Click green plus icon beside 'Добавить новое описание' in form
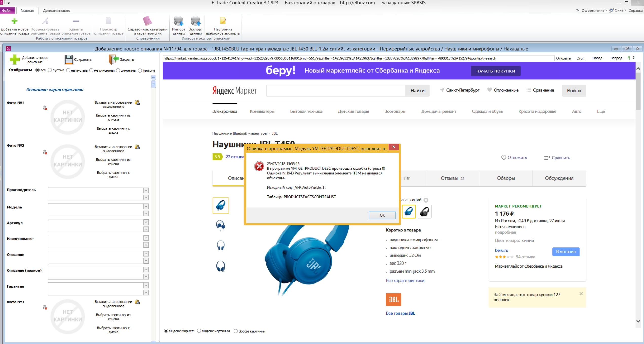Viewport: 644px width, 344px height. tap(14, 60)
